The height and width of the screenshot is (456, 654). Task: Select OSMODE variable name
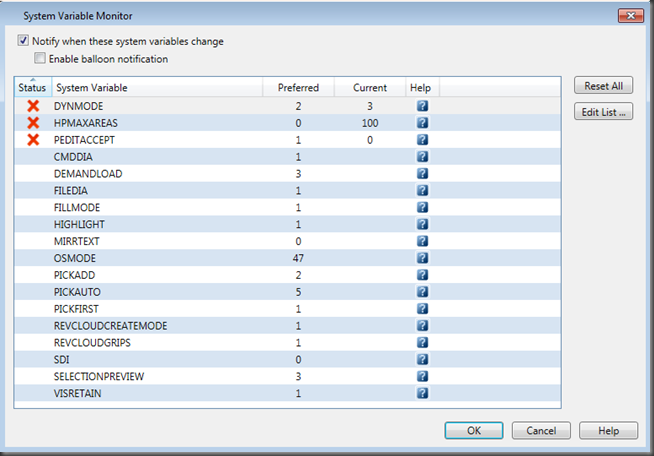[x=75, y=258]
